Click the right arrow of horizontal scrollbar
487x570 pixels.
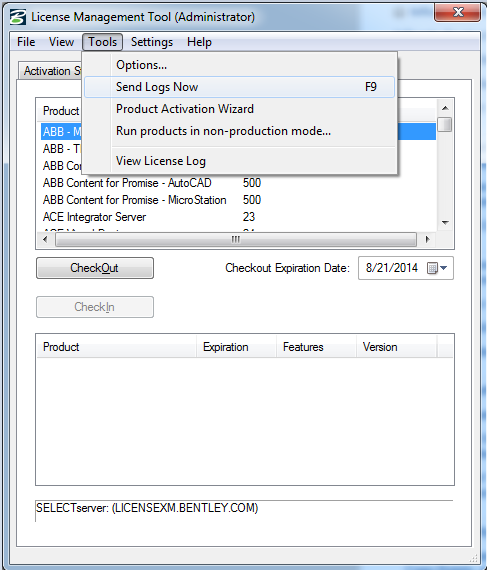[x=427, y=239]
